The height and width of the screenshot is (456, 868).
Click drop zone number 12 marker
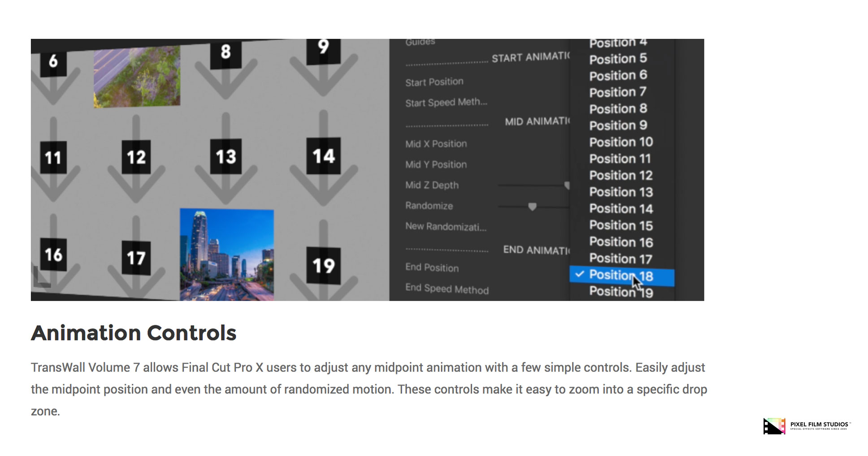[x=136, y=157]
